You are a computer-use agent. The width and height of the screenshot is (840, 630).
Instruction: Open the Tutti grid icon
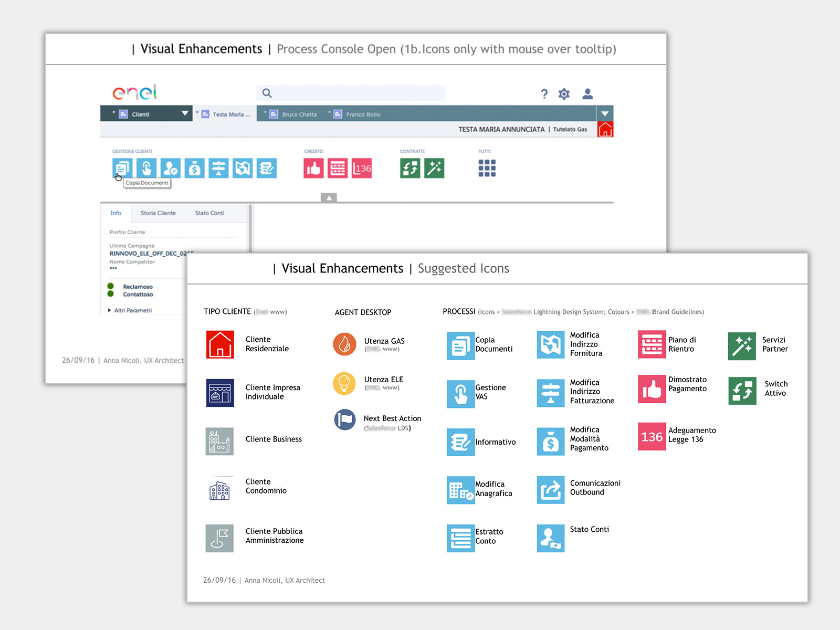tap(487, 169)
